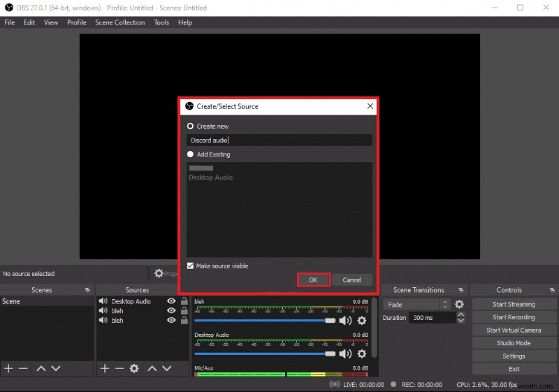Move source down arrow in Sources panel

(x=167, y=368)
